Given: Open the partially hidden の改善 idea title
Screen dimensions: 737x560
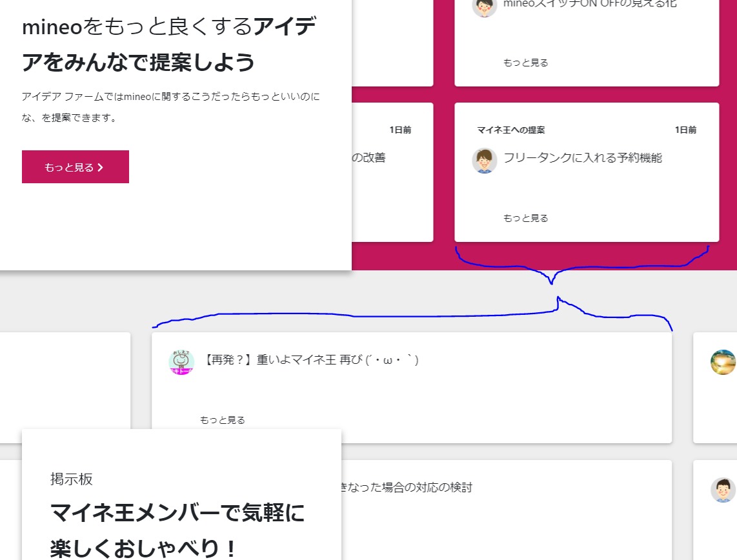Looking at the screenshot, I should pos(369,157).
